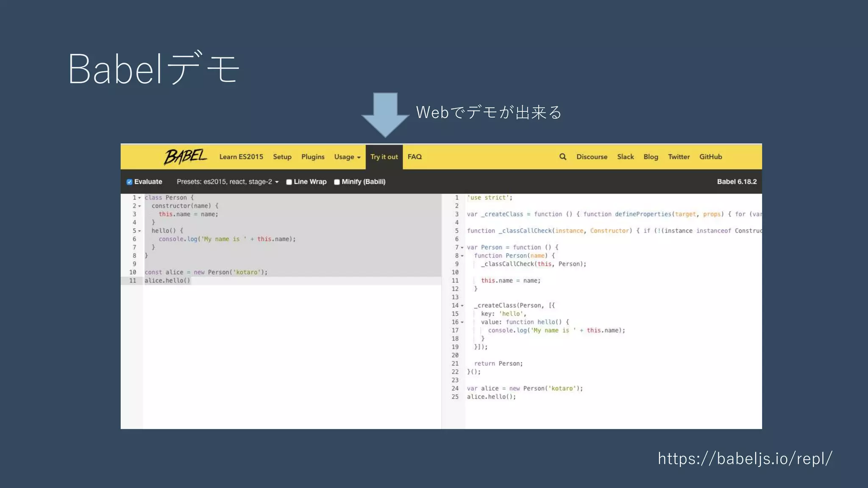Image resolution: width=868 pixels, height=488 pixels.
Task: Open the search magnifier icon
Action: [x=563, y=157]
